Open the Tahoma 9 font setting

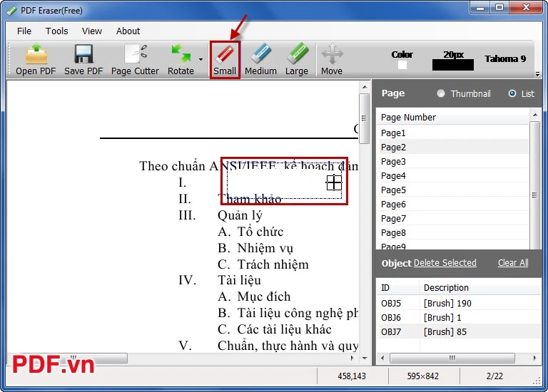coord(505,58)
